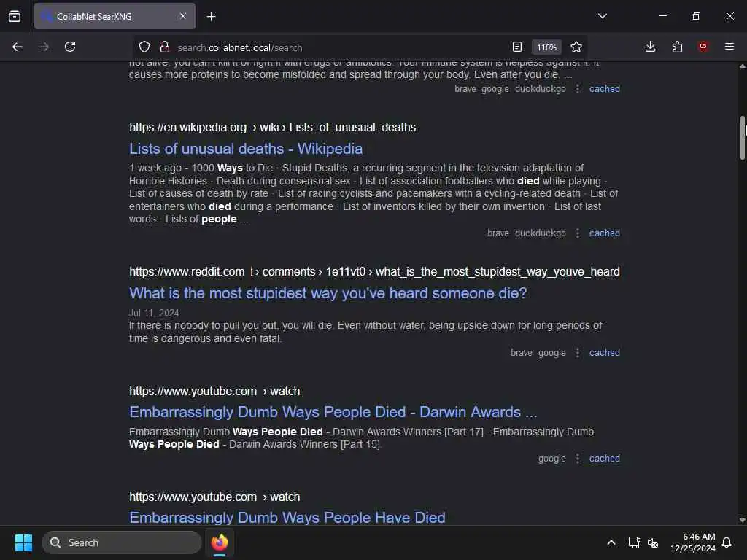Image resolution: width=747 pixels, height=560 pixels.
Task: Click the muted volume tray icon
Action: click(x=653, y=542)
